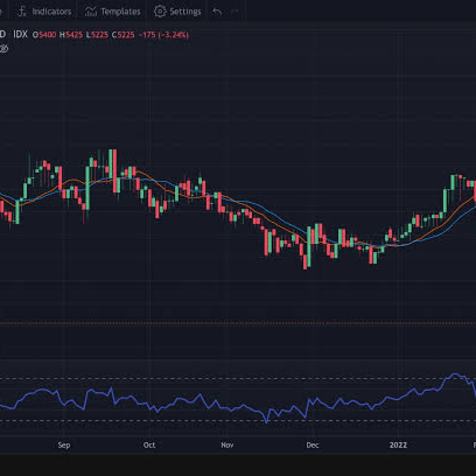Screen dimensions: 476x476
Task: Click the fx icon beside Indicators
Action: coord(22,11)
